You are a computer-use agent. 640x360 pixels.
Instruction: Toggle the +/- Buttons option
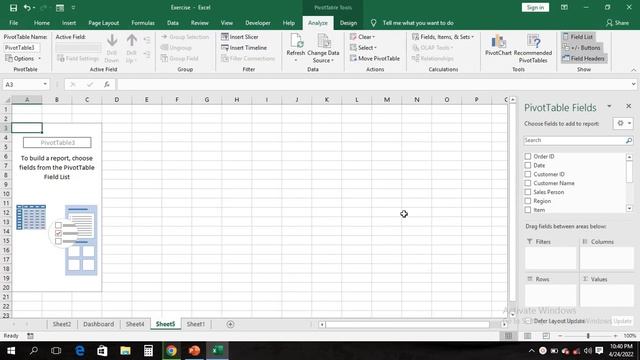(582, 48)
